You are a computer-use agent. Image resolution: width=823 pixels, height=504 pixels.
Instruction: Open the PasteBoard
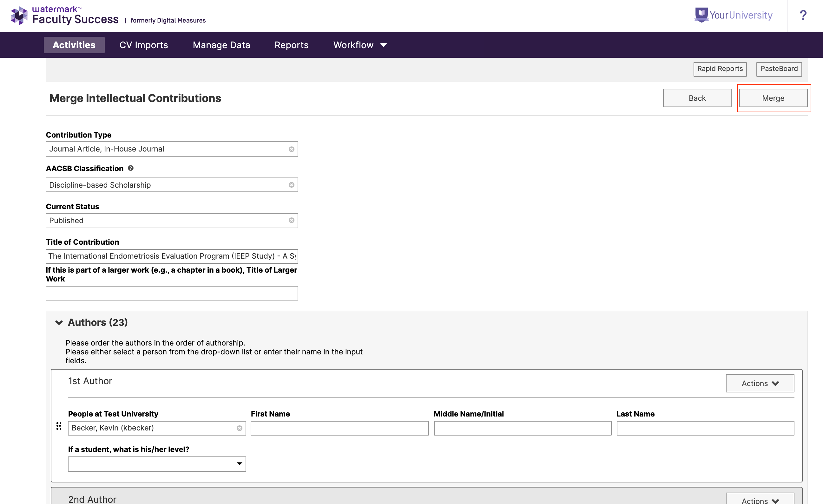click(x=779, y=69)
